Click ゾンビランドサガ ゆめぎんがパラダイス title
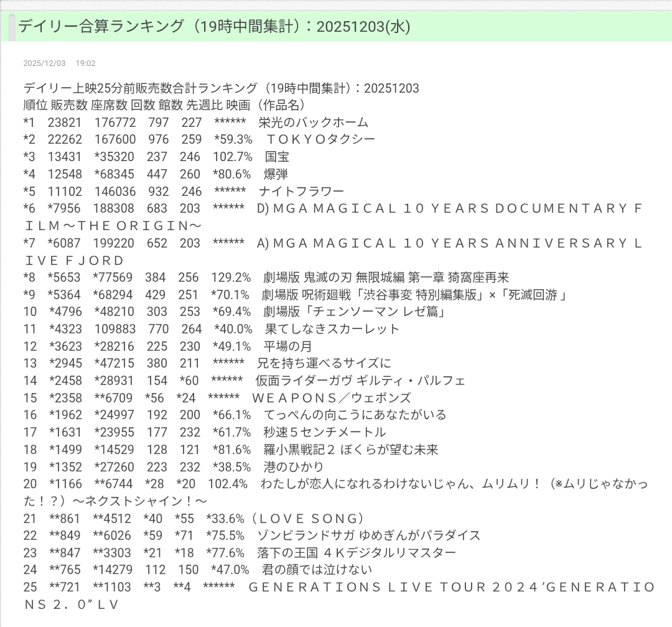This screenshot has height=627, width=672. [368, 536]
